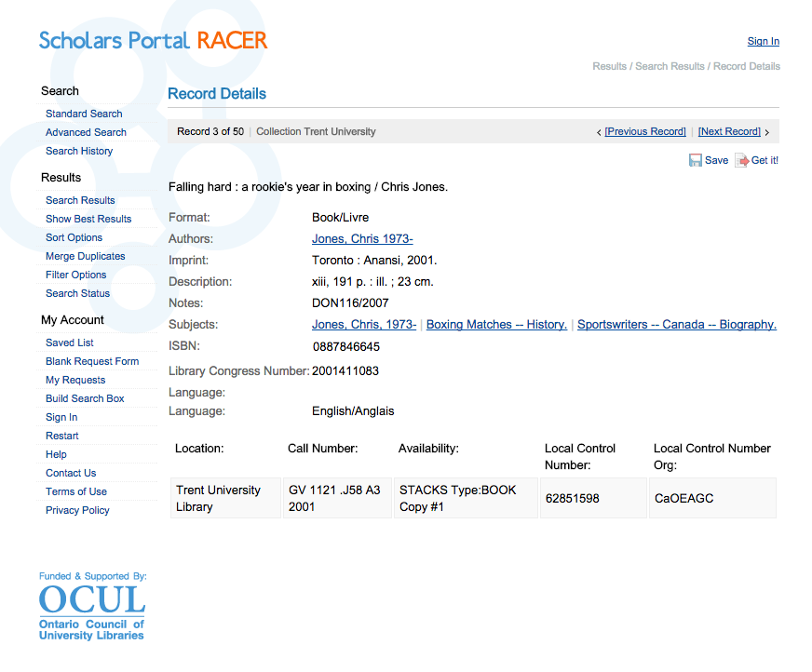This screenshot has height=672, width=812.
Task: Click the call number GV 1121 .J58 A3 2001
Action: click(337, 498)
